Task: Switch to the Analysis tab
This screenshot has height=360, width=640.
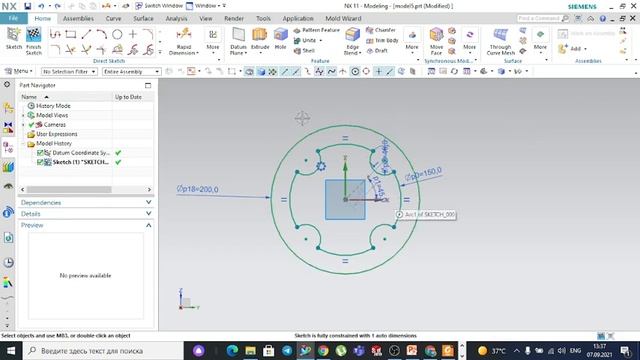Action: [x=176, y=18]
